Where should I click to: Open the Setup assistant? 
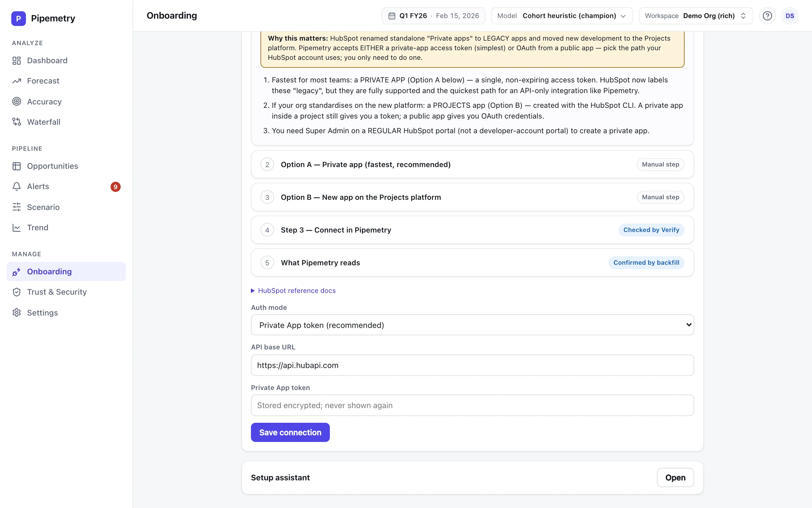[675, 478]
